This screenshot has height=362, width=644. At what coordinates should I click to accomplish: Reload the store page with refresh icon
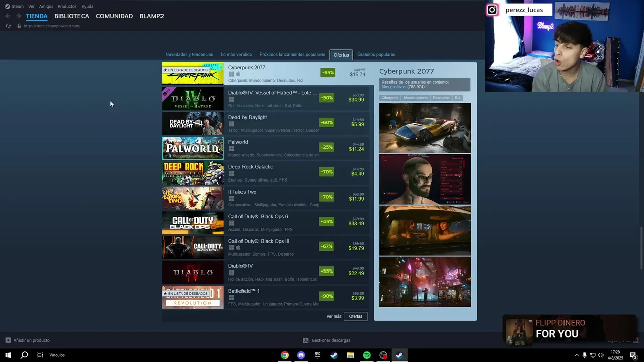pos(8,26)
